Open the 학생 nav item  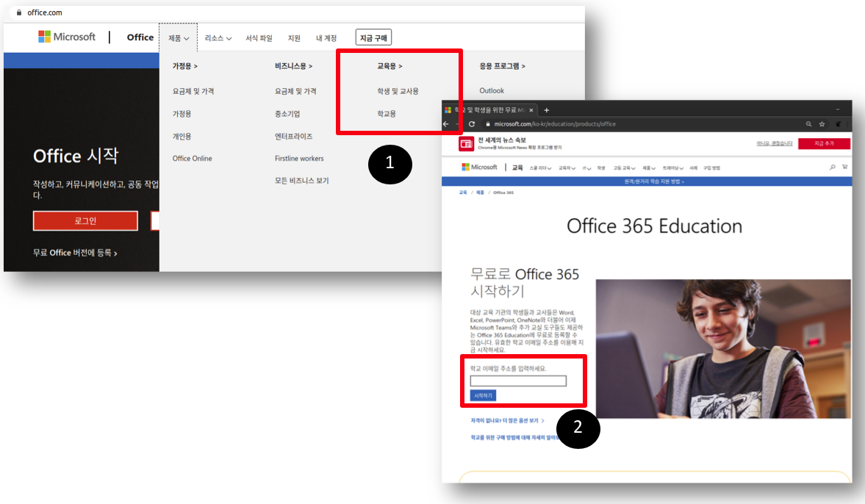[x=601, y=168]
